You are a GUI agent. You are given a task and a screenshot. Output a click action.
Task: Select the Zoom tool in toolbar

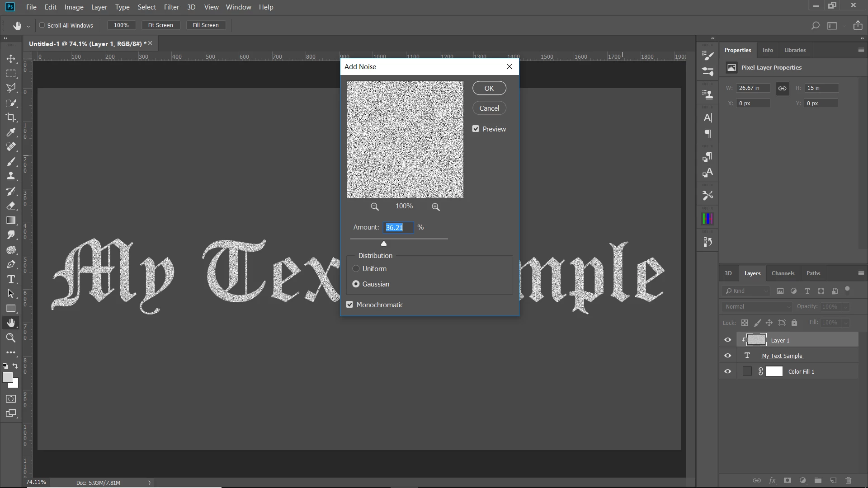tap(11, 338)
